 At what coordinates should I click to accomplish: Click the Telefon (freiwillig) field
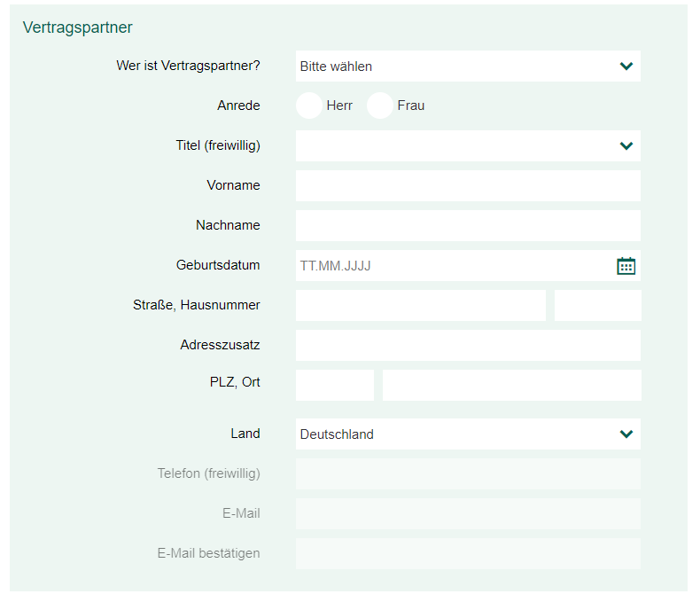468,473
